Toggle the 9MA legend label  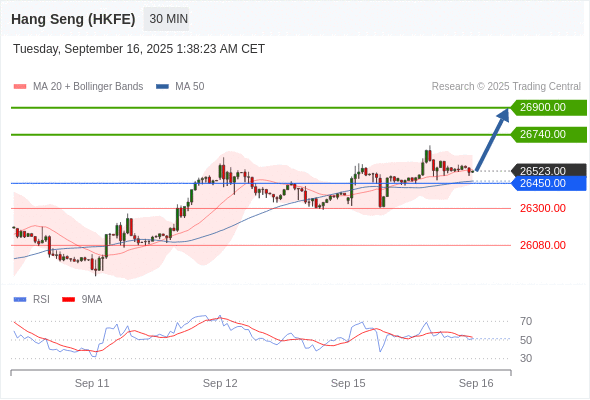click(92, 300)
